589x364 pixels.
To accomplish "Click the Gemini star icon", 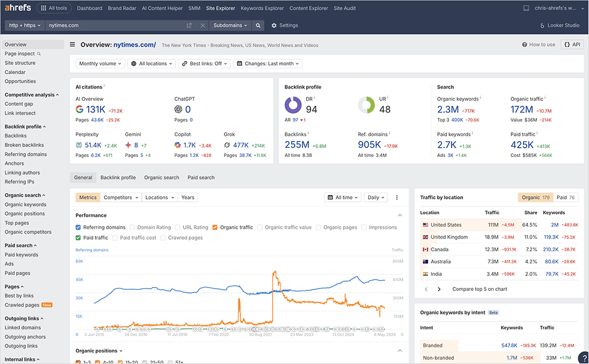I will [128, 145].
